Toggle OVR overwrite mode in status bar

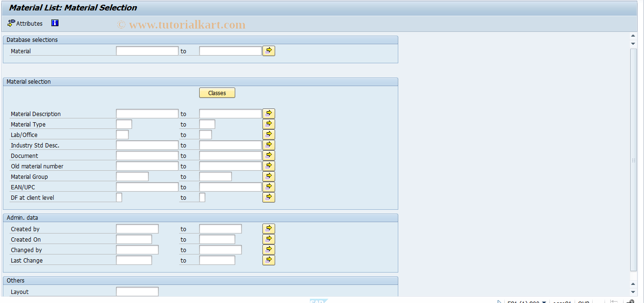[584, 301]
